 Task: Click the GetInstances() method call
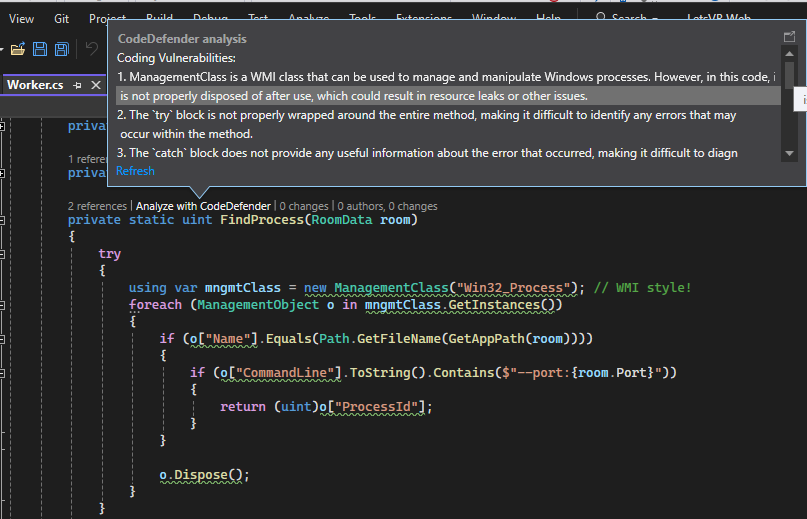click(x=501, y=305)
